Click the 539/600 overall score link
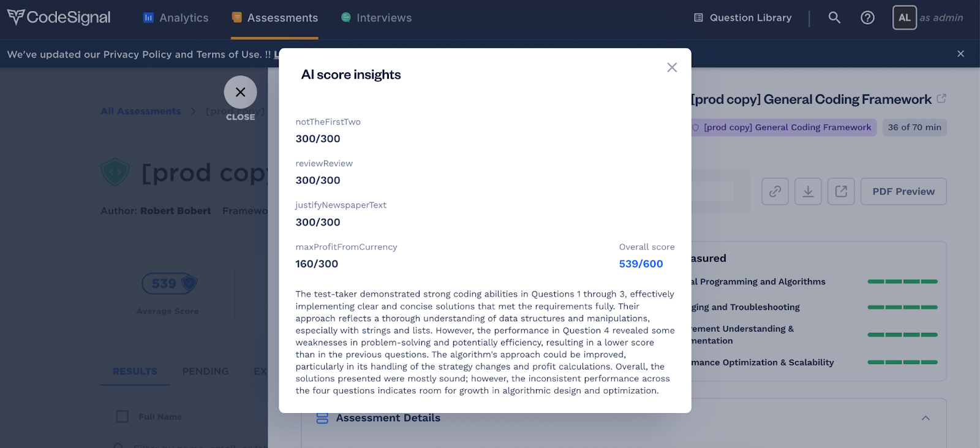 coord(641,264)
